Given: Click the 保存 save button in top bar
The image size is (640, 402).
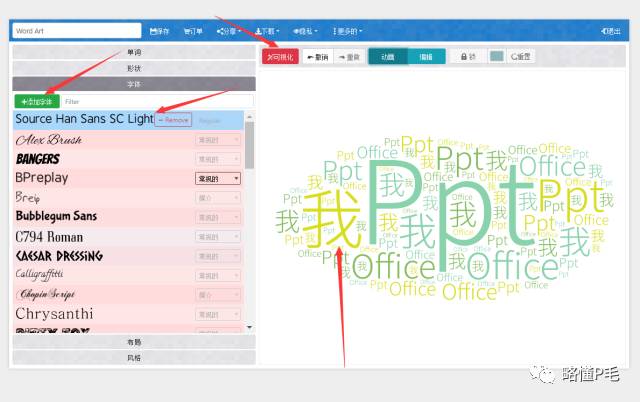Looking at the screenshot, I should point(159,31).
